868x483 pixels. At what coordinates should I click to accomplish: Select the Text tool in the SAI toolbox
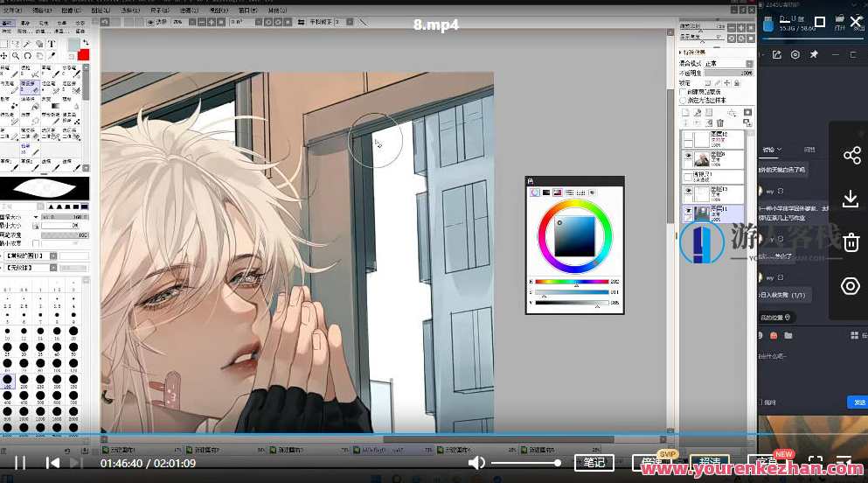52,44
